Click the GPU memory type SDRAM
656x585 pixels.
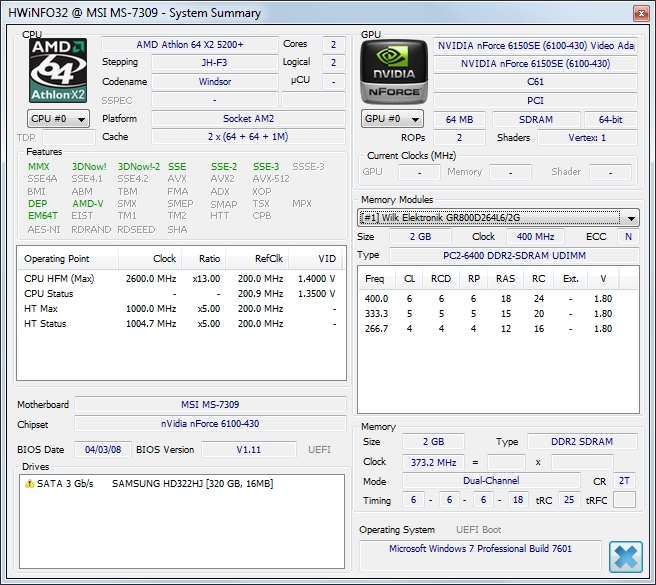click(x=536, y=120)
